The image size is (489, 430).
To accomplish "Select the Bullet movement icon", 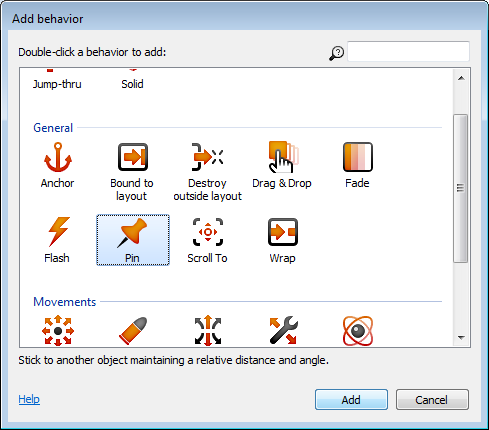I will coord(133,330).
